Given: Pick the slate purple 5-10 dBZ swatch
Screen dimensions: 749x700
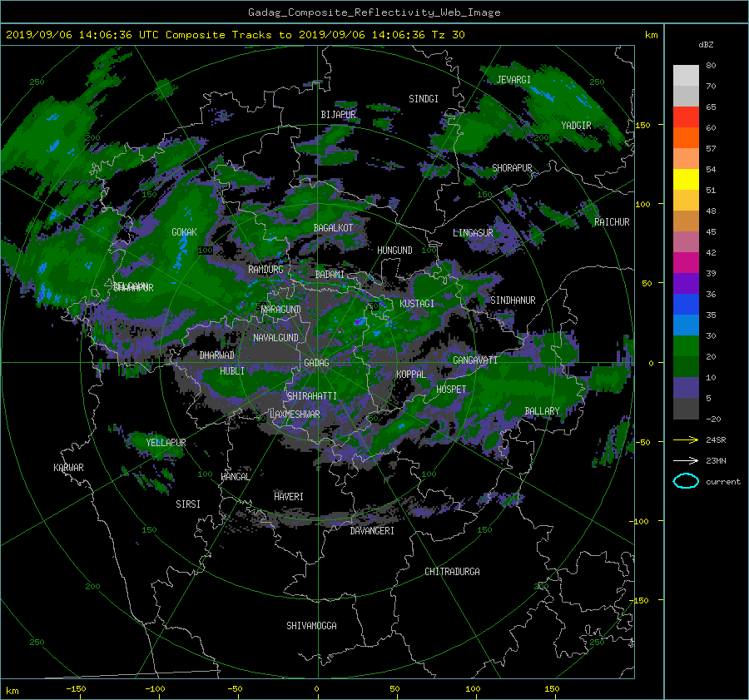Looking at the screenshot, I should pyautogui.click(x=686, y=388).
